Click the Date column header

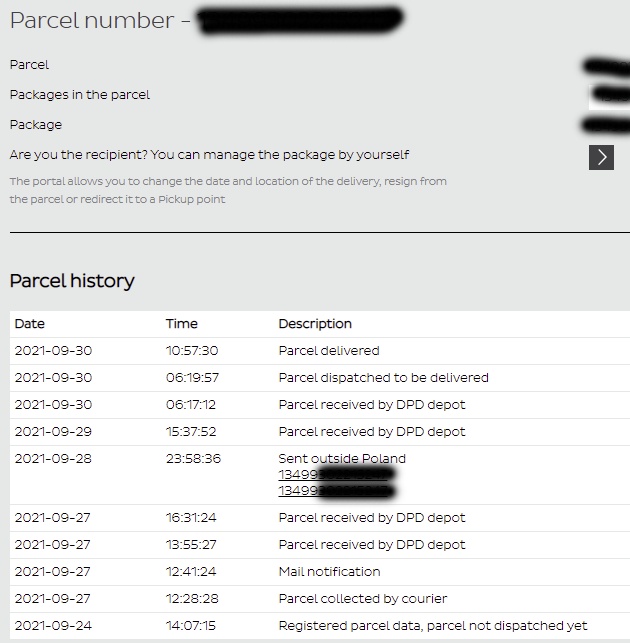tap(30, 324)
